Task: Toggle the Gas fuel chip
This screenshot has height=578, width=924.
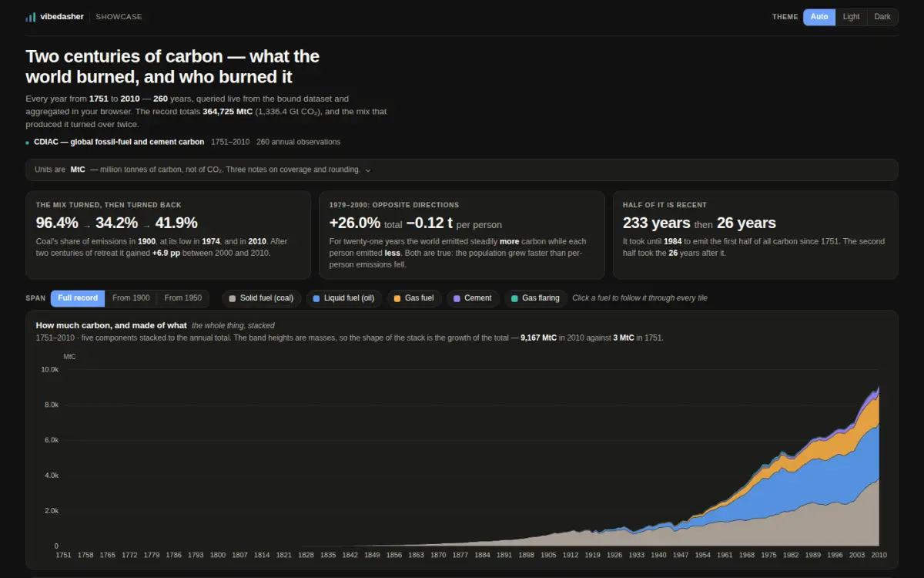Action: click(x=413, y=298)
